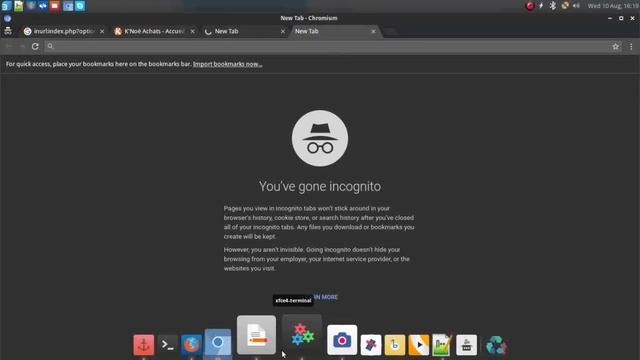Open the text editor document icon in dock
The image size is (640, 360).
[x=256, y=335]
